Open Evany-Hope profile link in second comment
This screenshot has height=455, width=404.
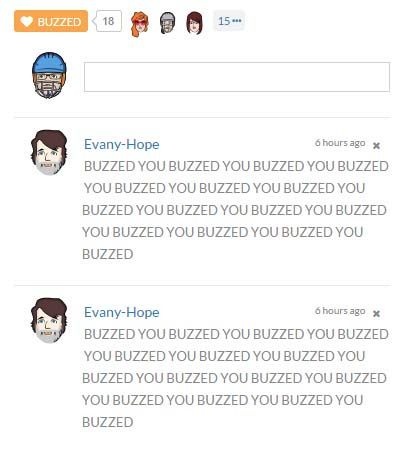[x=122, y=313]
